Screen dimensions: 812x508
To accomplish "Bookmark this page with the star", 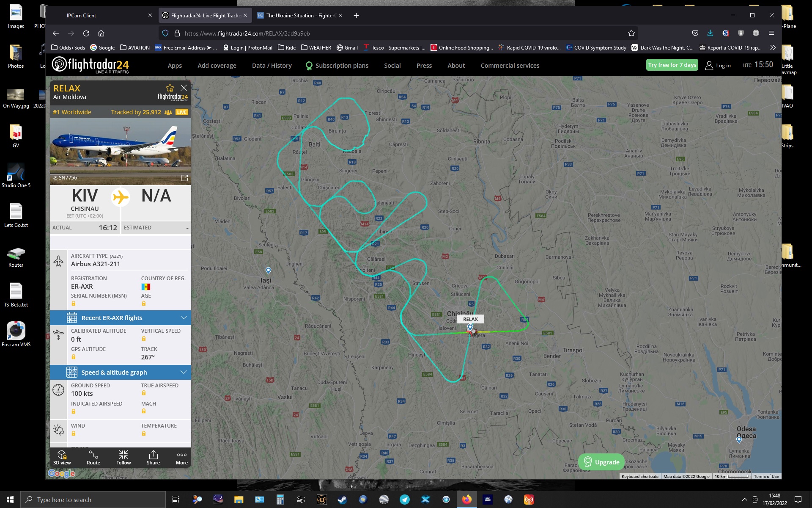I will click(x=631, y=33).
